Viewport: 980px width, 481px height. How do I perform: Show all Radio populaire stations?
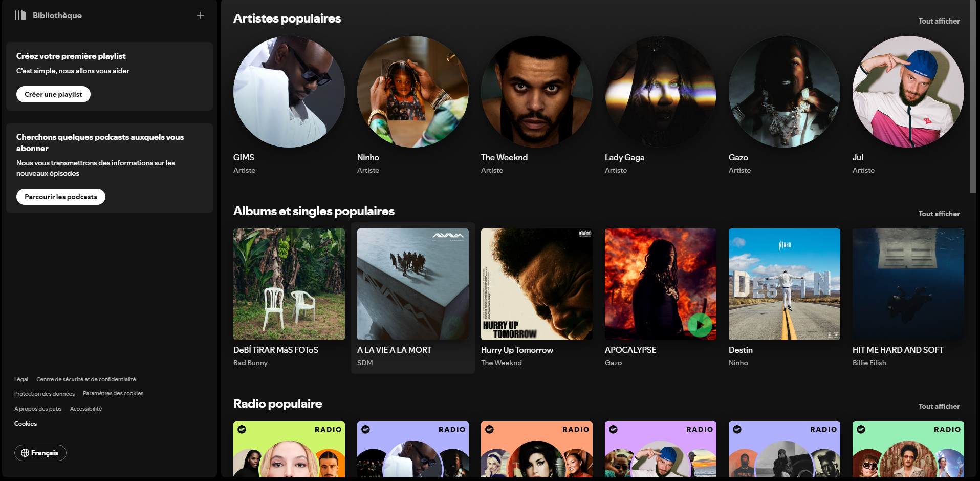coord(939,406)
